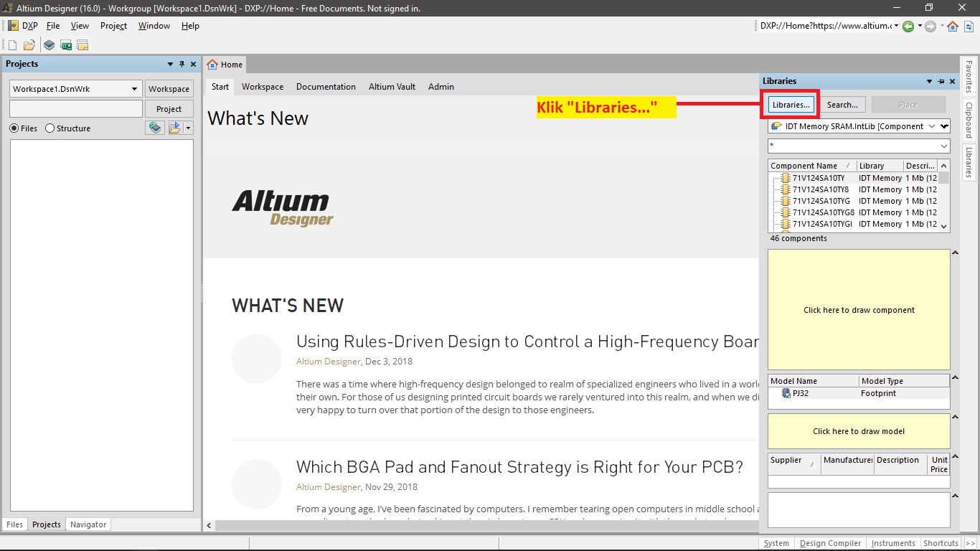Switch to the Navigator bottom tab

coord(88,524)
